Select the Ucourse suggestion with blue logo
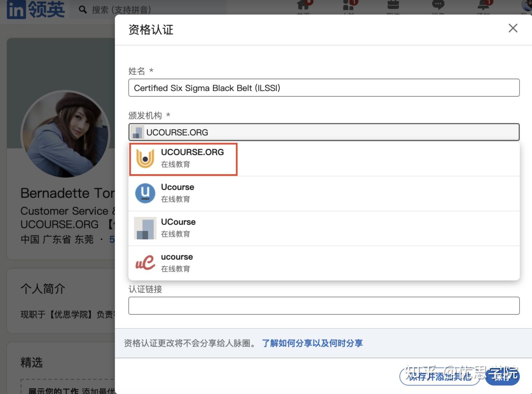This screenshot has width=532, height=394. 324,194
